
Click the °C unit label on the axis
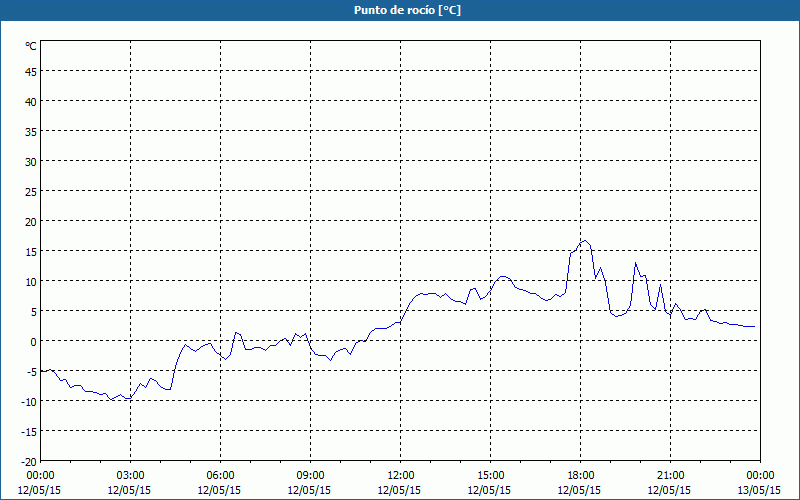(31, 46)
